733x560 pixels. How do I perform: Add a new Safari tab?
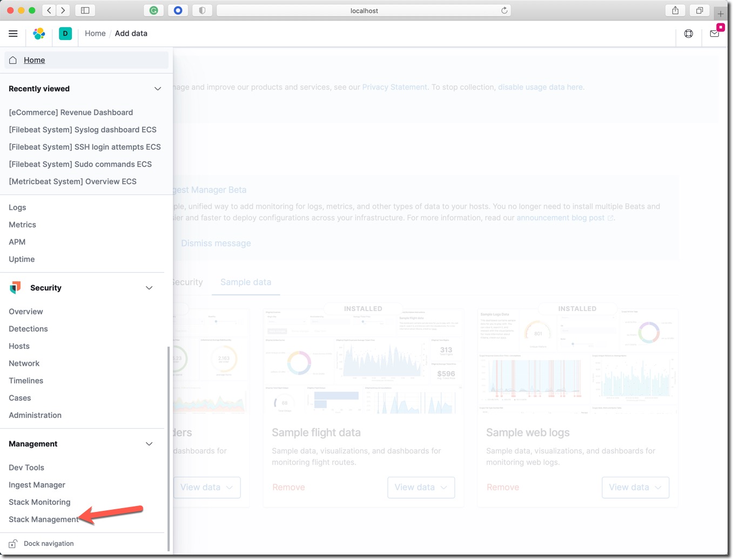721,14
